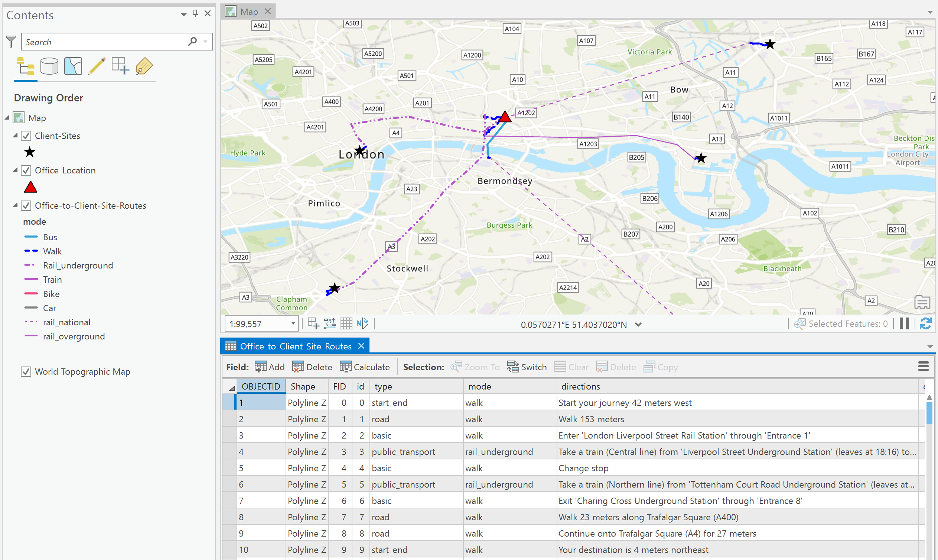Open the attribute table menu icon

(x=923, y=367)
